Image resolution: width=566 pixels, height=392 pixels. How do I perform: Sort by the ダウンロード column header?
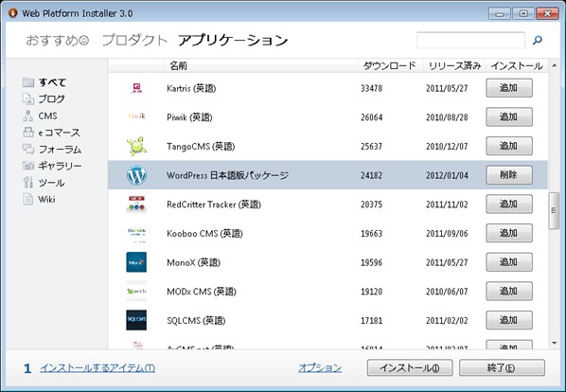pos(389,65)
